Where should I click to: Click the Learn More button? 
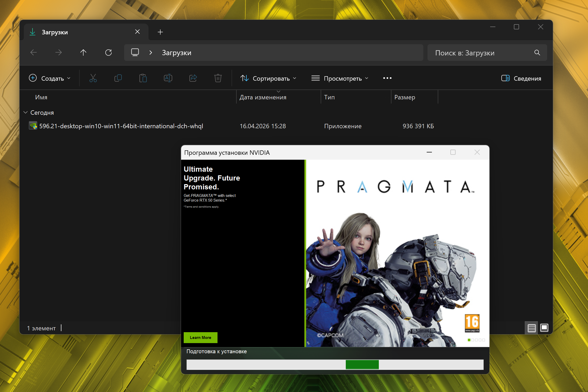[200, 337]
